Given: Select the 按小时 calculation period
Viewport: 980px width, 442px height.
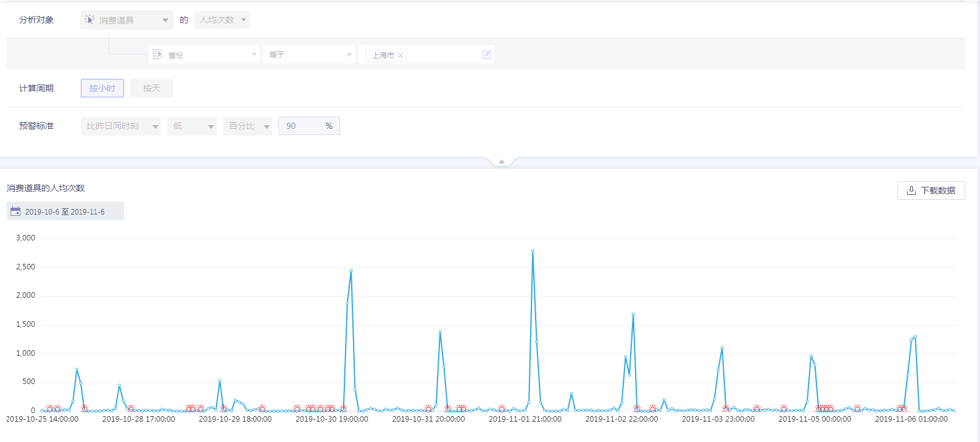Looking at the screenshot, I should [x=102, y=88].
